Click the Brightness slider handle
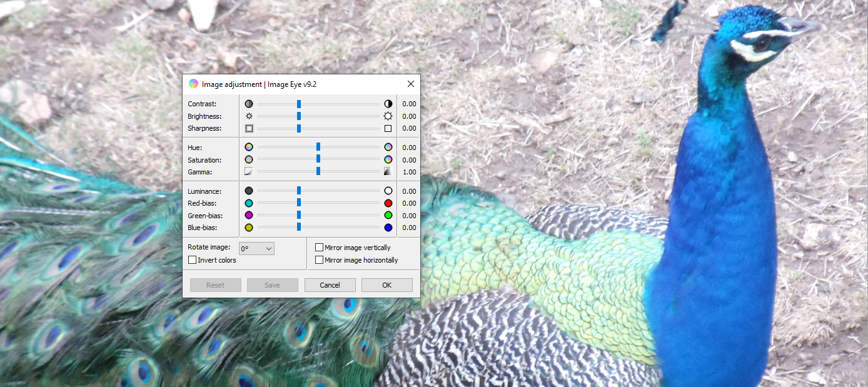The width and height of the screenshot is (868, 387). (x=299, y=116)
